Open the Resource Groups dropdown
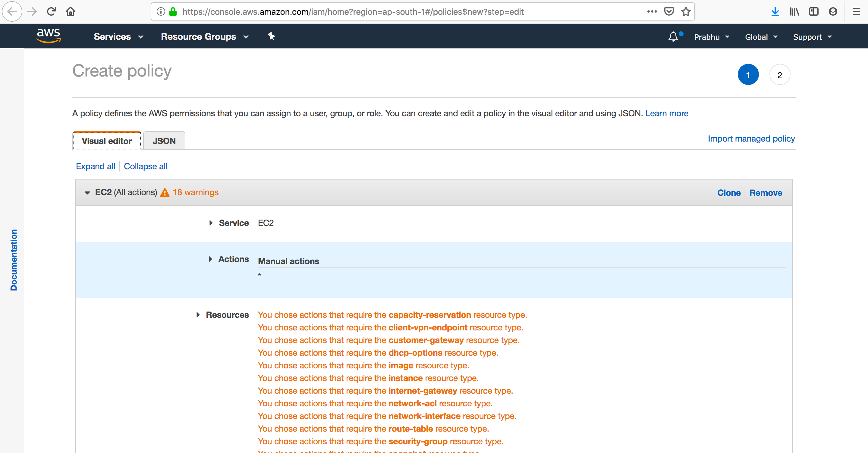This screenshot has height=453, width=868. click(205, 37)
